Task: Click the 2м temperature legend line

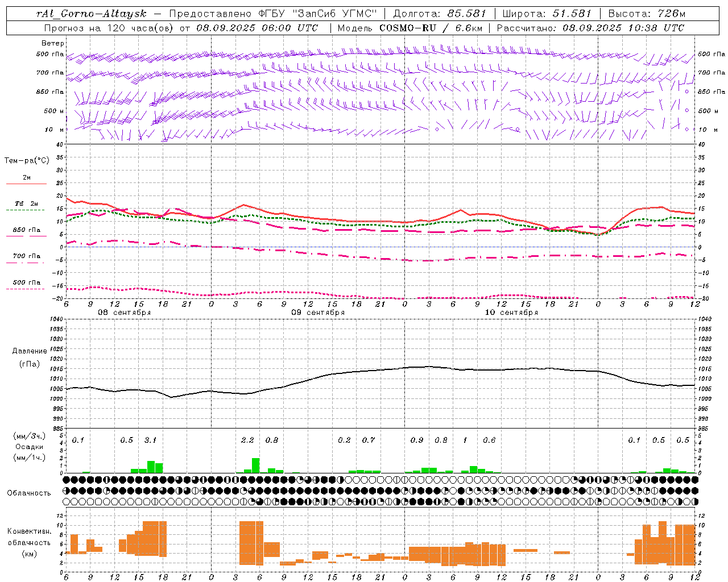Action: (x=27, y=180)
